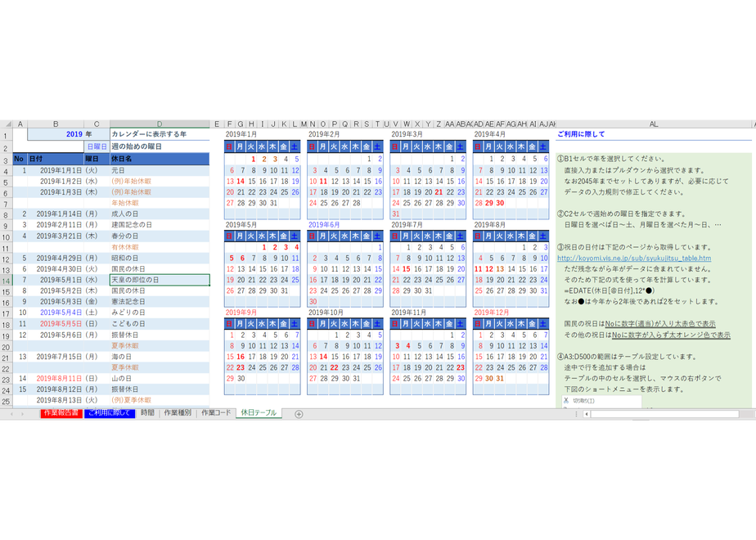Select the 日曜日 week-start cell

97,146
